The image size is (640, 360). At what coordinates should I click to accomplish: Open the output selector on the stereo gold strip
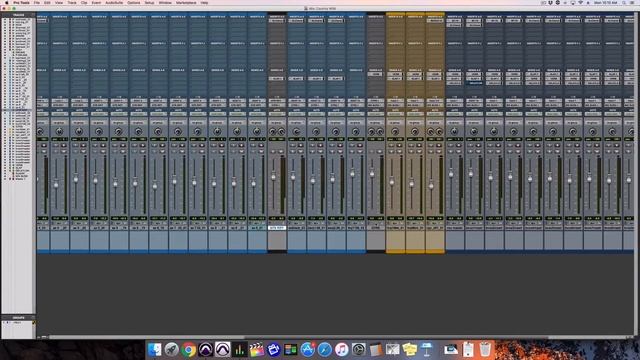pos(435,105)
